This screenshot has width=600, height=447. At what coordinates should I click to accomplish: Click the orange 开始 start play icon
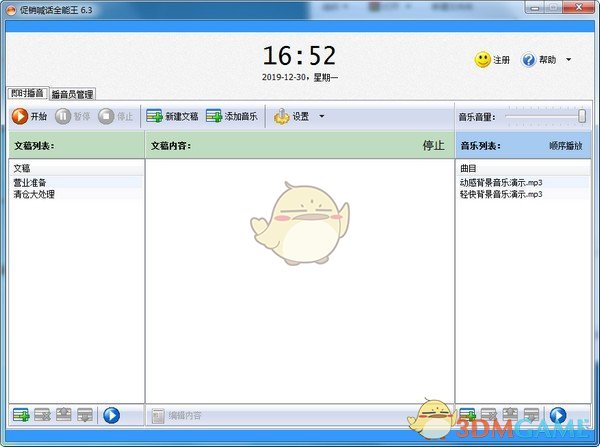(20, 116)
